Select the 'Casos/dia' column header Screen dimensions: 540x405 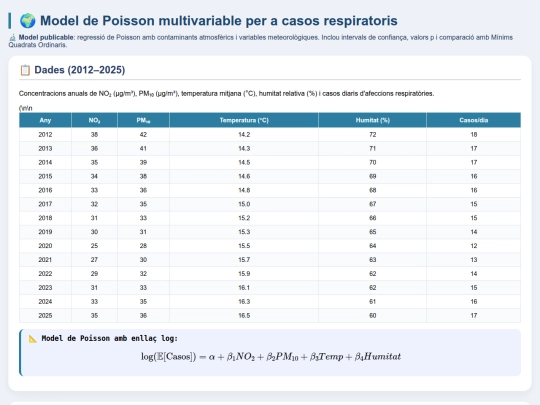pyautogui.click(x=474, y=120)
